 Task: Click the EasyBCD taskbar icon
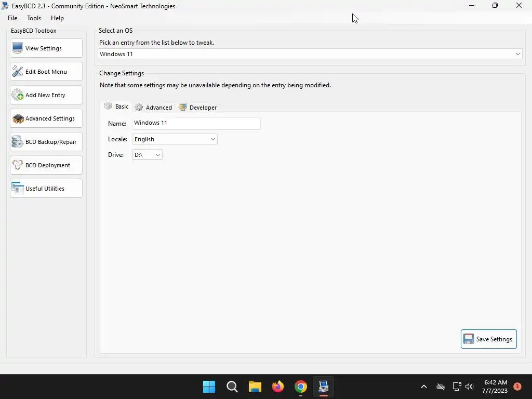click(x=323, y=387)
